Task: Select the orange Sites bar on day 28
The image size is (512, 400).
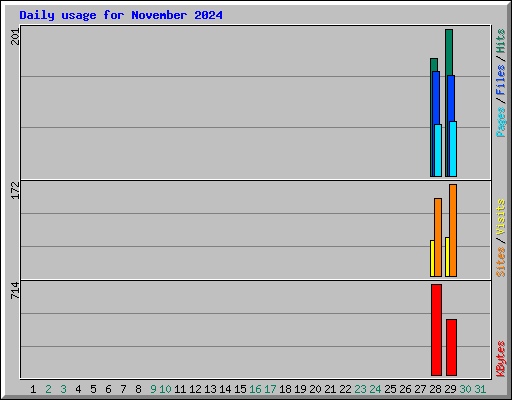Action: [438, 237]
